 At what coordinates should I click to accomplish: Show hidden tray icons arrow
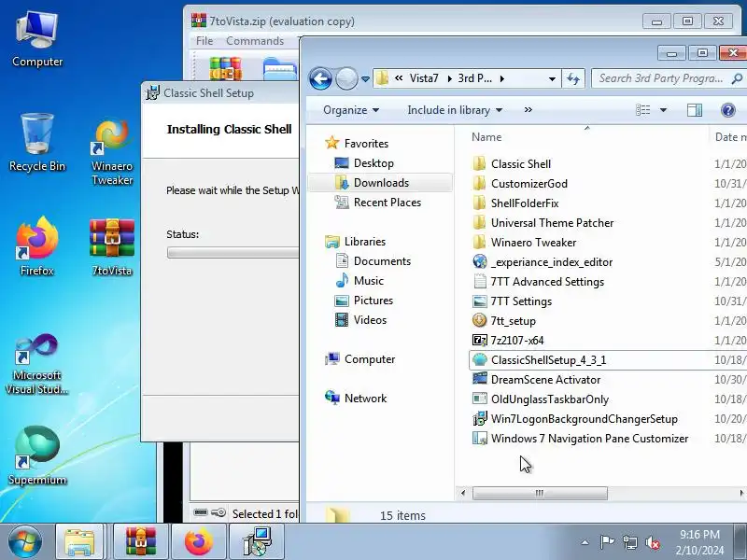pos(585,542)
